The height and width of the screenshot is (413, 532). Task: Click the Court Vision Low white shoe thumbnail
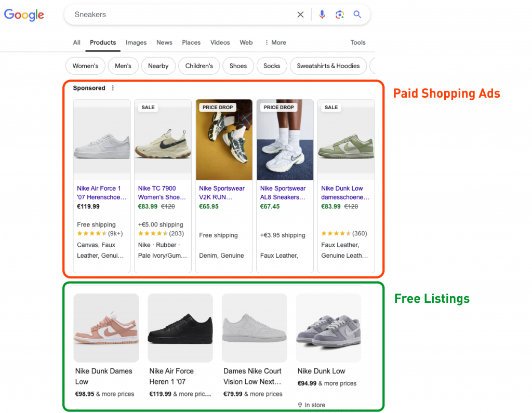[255, 328]
